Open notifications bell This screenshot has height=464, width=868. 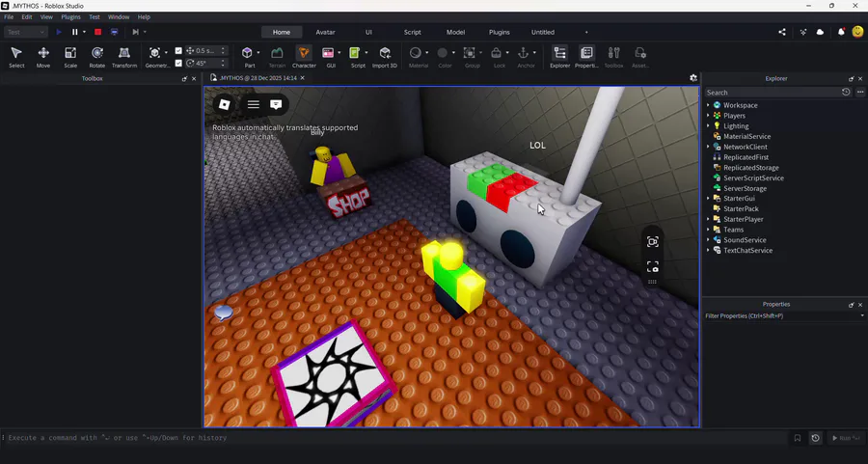point(841,32)
